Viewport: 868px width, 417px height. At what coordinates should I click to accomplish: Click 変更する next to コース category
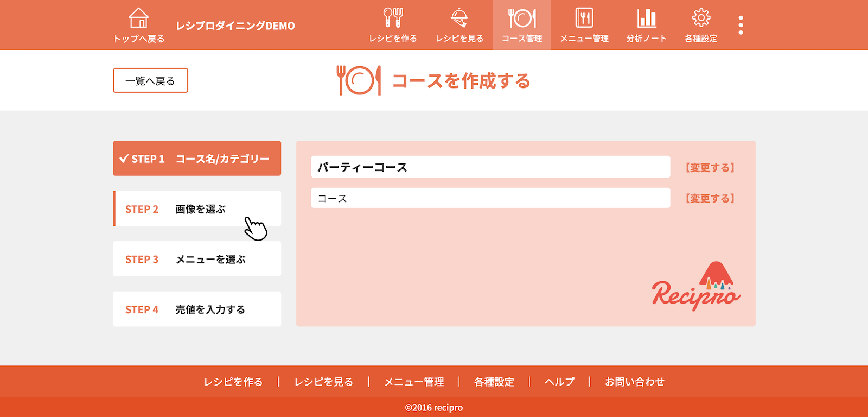[x=710, y=199]
